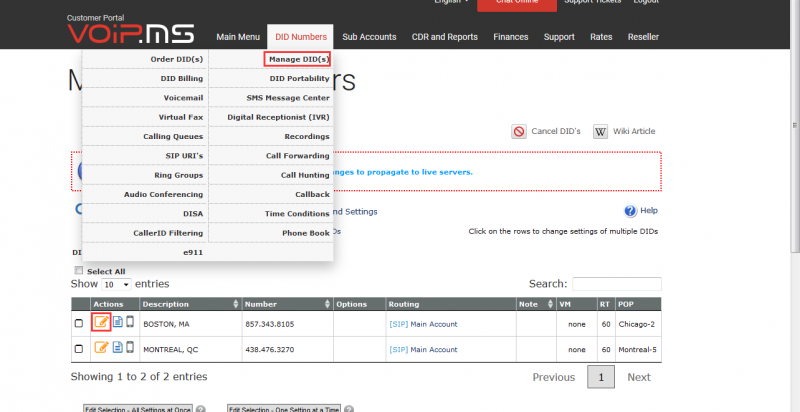Viewport: 800px width, 412px height.
Task: Click the Help question mark icon
Action: [630, 211]
